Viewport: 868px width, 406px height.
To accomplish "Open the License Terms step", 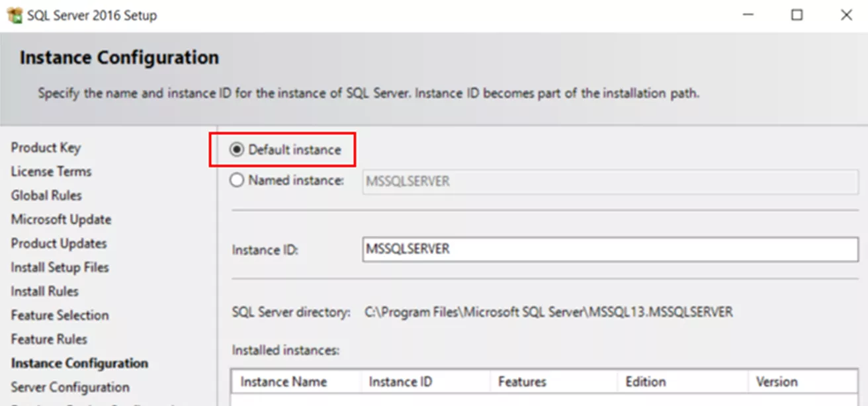I will point(51,171).
